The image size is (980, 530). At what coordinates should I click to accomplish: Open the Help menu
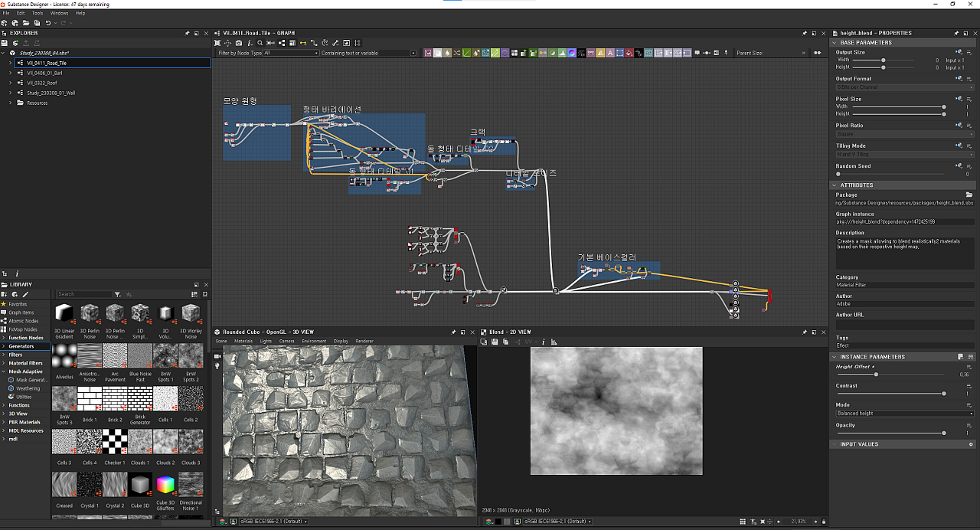tap(80, 13)
